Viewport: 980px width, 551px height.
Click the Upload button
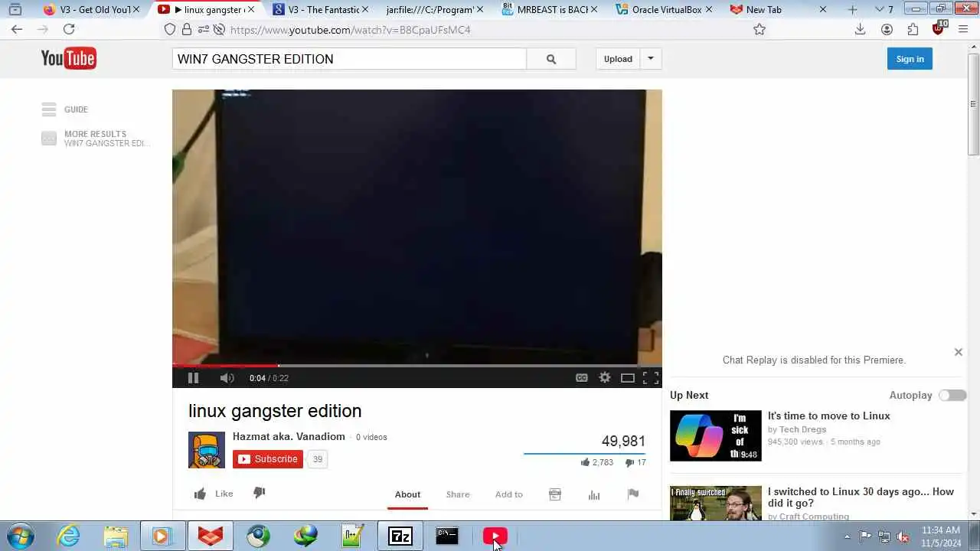(618, 59)
